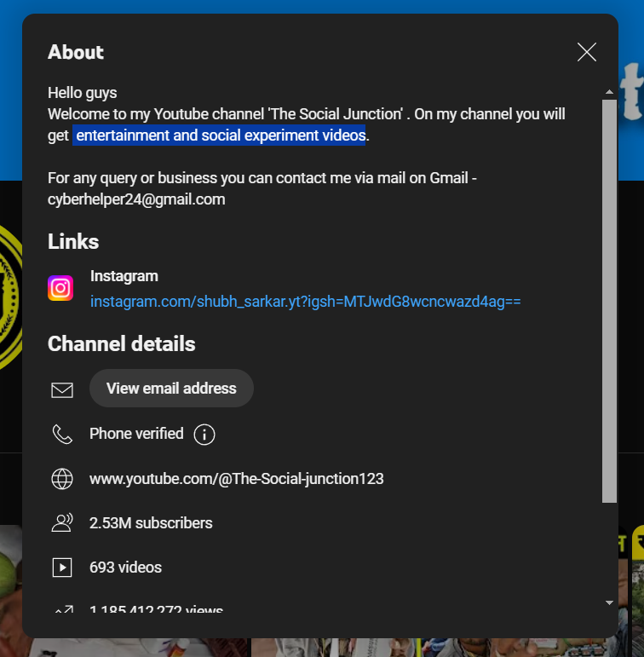This screenshot has width=644, height=657.
Task: Click the globe icon beside channel URL
Action: click(62, 479)
